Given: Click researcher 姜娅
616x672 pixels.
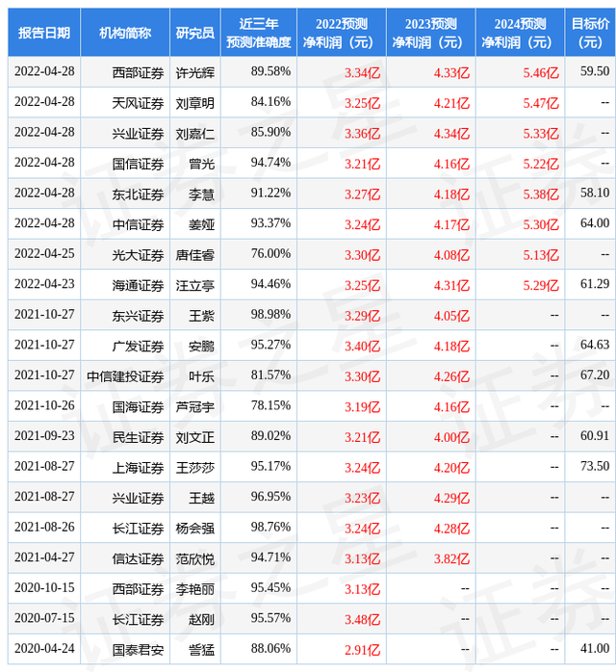Looking at the screenshot, I should pyautogui.click(x=201, y=224).
